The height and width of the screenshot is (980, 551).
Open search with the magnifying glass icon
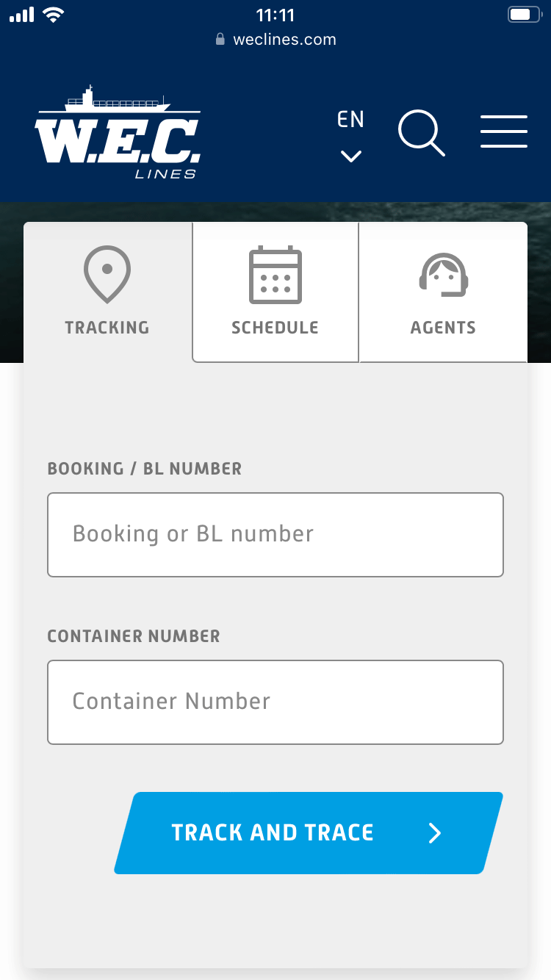pos(422,133)
